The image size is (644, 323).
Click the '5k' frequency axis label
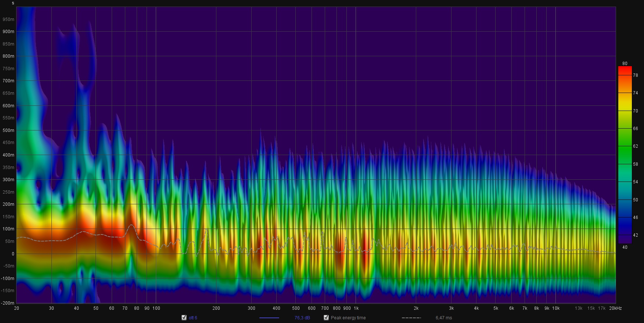click(496, 308)
